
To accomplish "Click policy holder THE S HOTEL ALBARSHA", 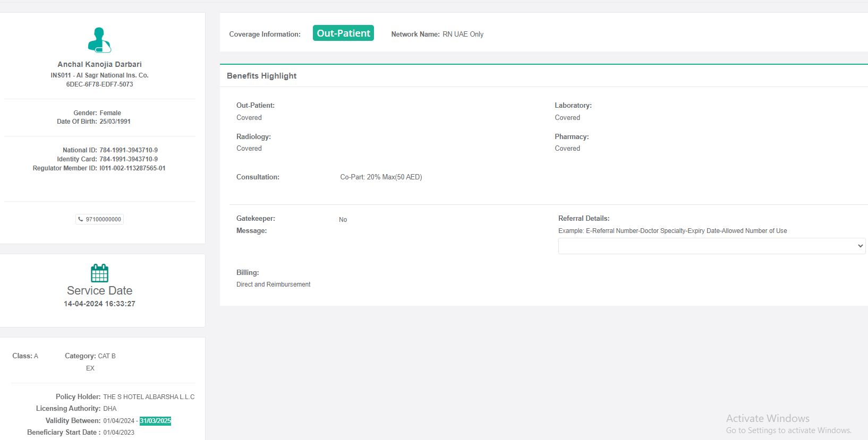I will [x=149, y=397].
